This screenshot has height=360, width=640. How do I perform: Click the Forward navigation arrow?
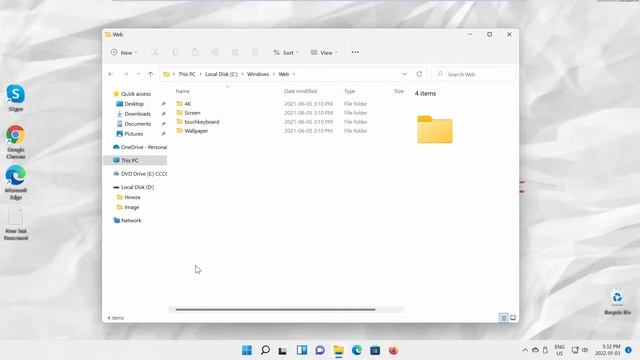click(x=126, y=74)
